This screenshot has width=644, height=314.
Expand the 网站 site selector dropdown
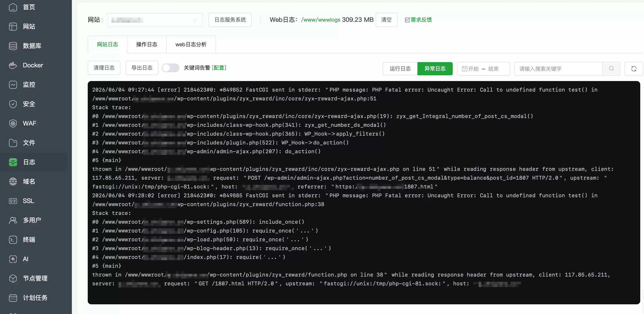click(154, 20)
